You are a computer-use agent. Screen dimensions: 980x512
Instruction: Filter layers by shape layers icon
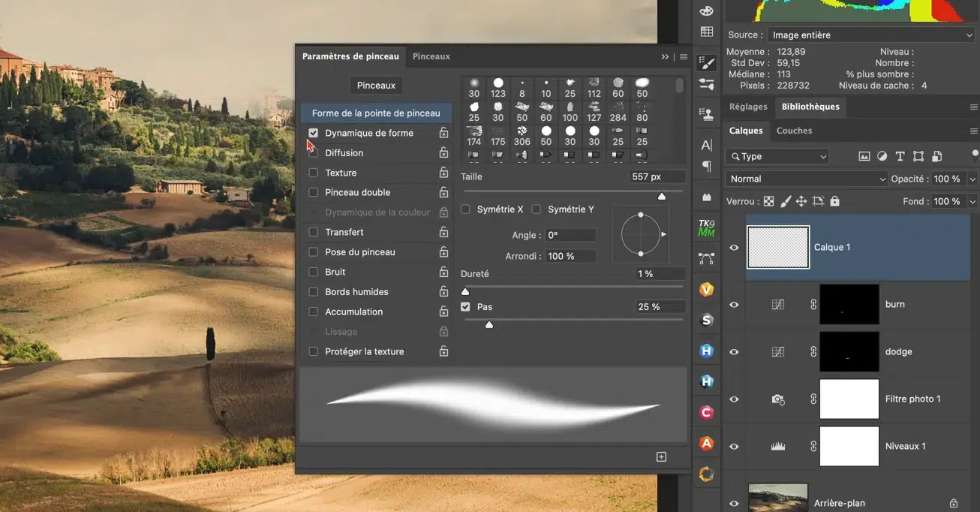pyautogui.click(x=918, y=156)
